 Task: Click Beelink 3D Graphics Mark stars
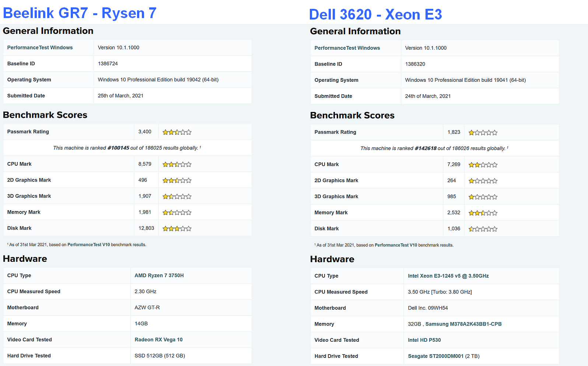(177, 196)
